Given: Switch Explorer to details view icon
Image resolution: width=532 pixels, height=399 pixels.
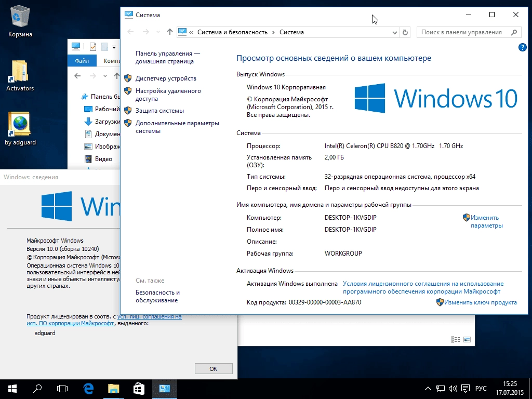Looking at the screenshot, I should pos(455,339).
